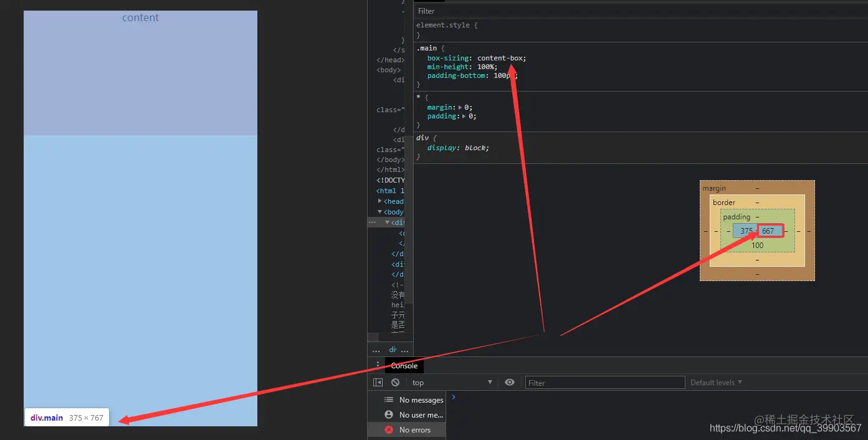Clear console with the ban icon
The image size is (868, 440).
(395, 383)
